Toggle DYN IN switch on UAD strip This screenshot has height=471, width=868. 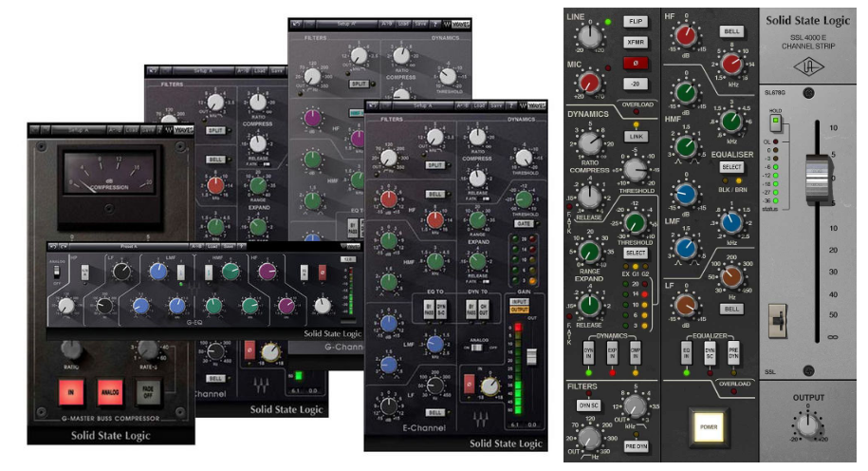[x=588, y=353]
